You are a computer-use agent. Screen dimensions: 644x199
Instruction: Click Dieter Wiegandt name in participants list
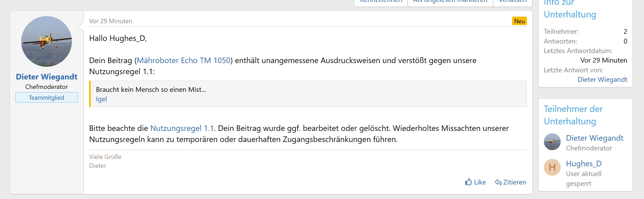click(595, 138)
